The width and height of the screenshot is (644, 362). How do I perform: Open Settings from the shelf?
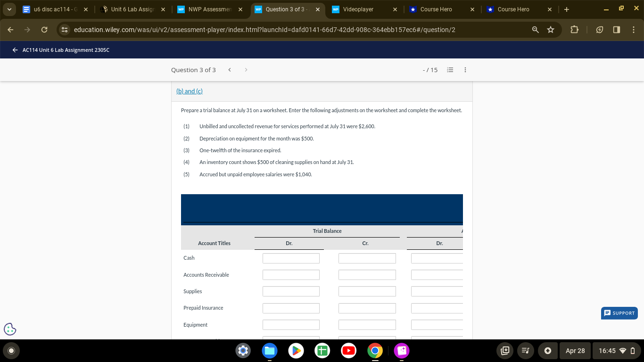click(x=243, y=351)
